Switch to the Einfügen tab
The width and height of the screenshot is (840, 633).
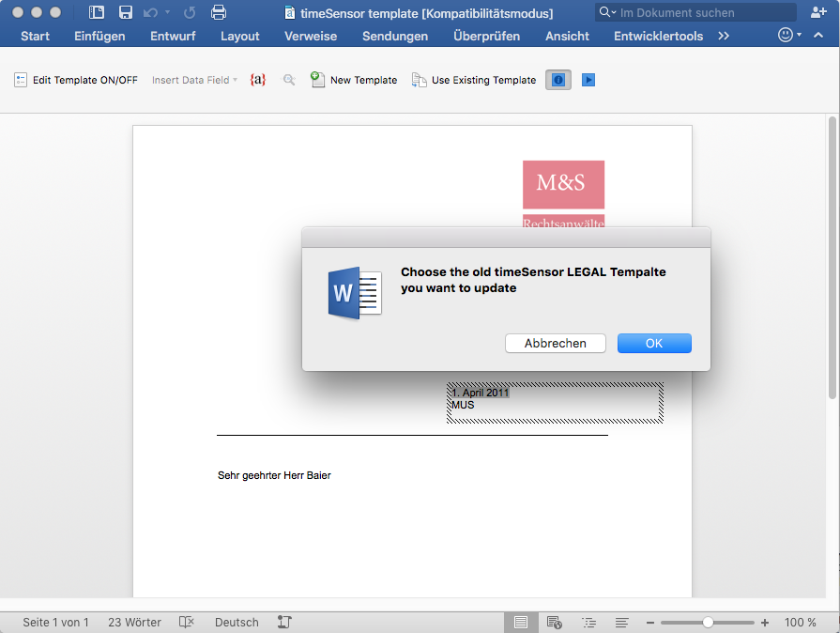point(99,36)
